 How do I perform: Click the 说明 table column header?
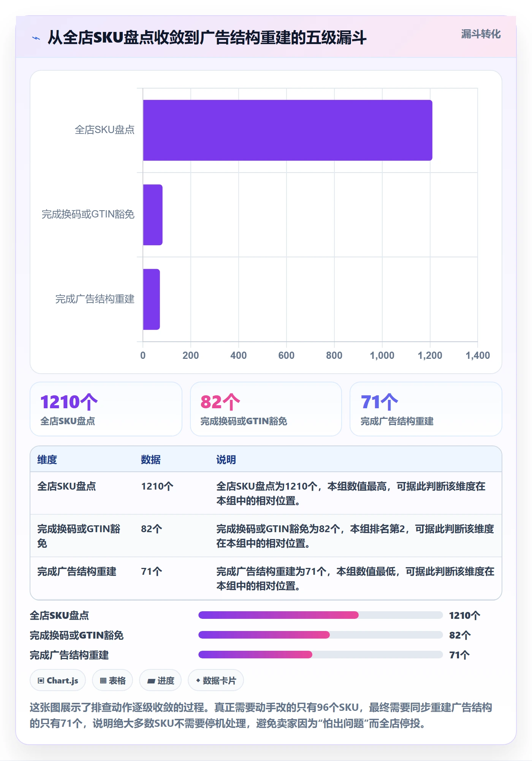click(226, 460)
